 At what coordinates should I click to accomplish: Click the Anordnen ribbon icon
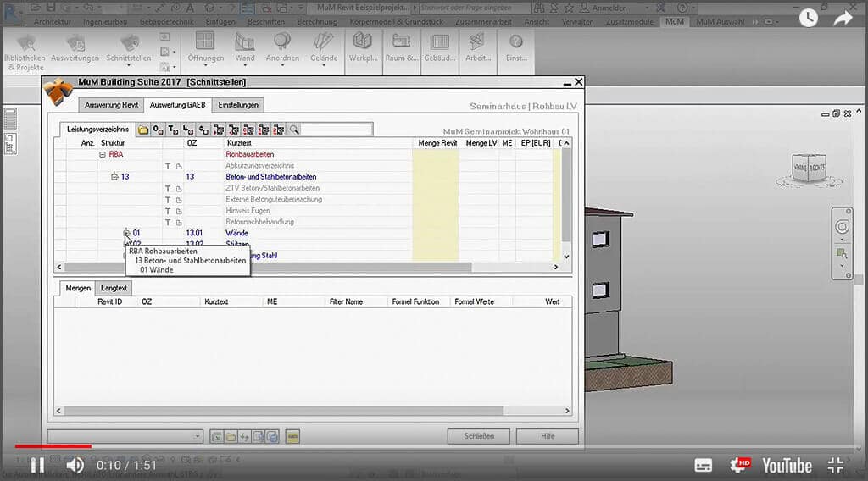[x=282, y=47]
